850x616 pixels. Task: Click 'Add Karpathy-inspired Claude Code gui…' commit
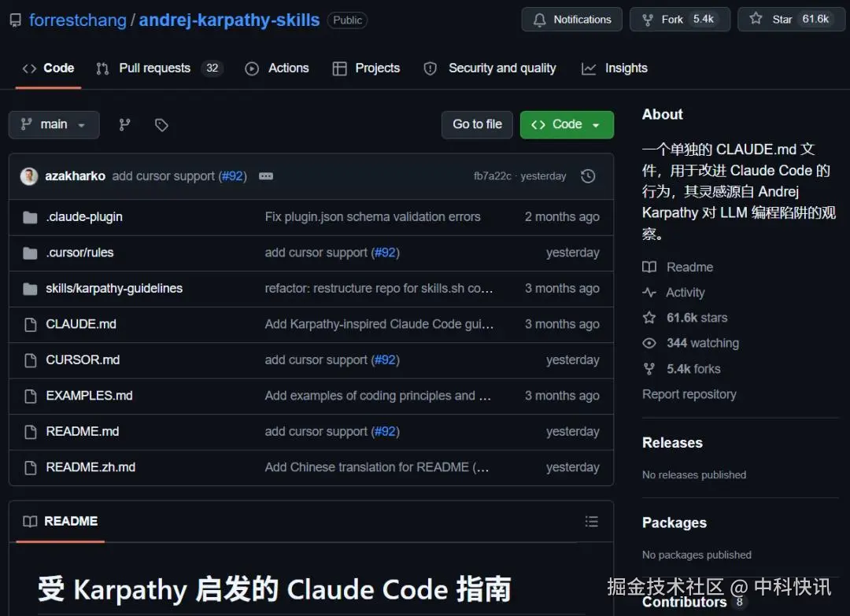coord(379,324)
